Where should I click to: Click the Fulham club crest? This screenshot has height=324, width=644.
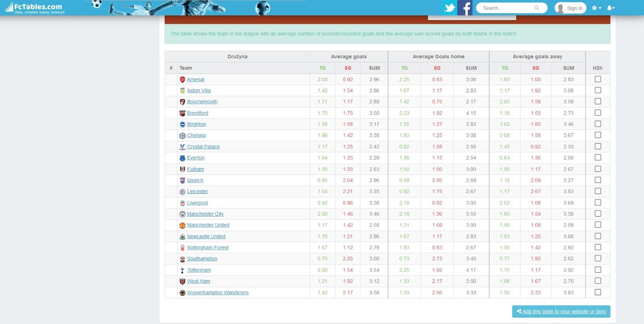(x=182, y=169)
